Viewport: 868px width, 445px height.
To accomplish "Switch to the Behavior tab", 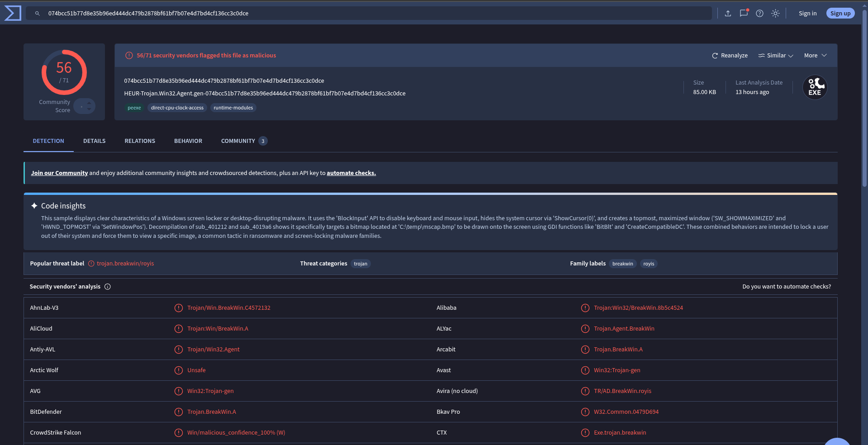I will coord(188,141).
